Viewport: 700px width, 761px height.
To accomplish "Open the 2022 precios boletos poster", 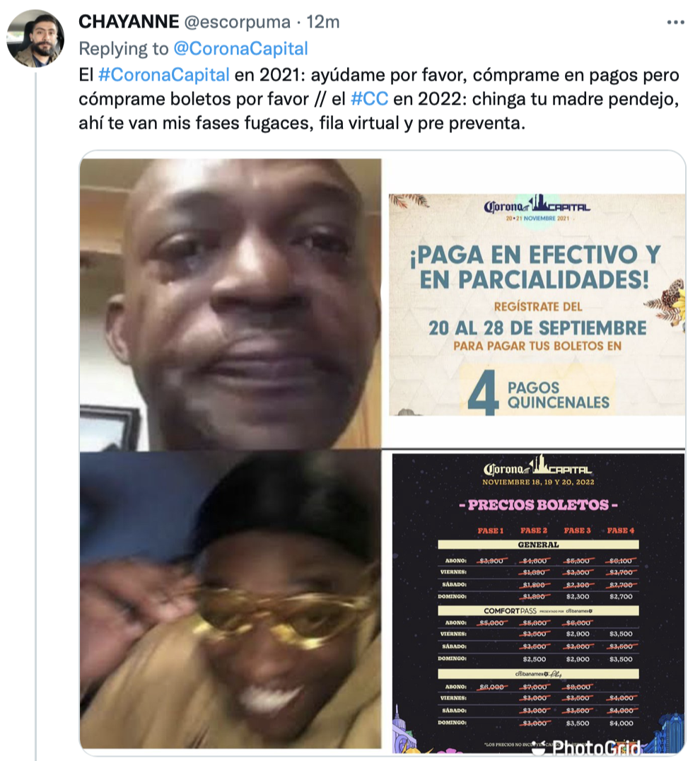I will coord(539,603).
